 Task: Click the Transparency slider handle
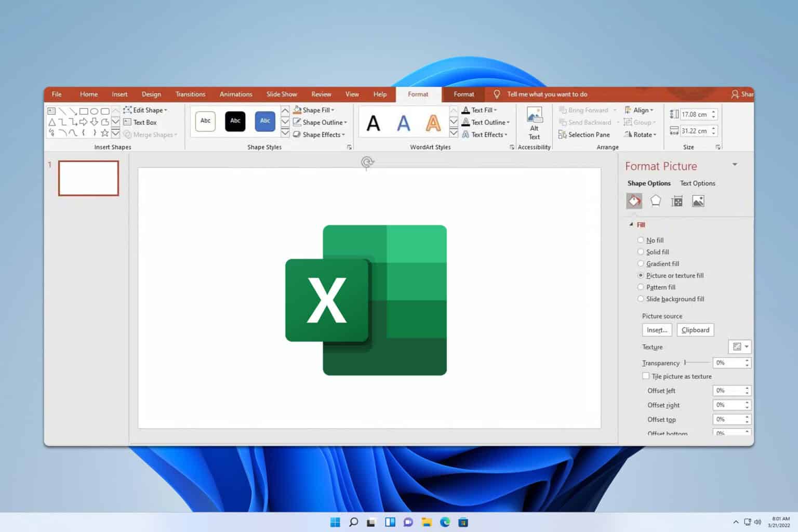pyautogui.click(x=685, y=362)
